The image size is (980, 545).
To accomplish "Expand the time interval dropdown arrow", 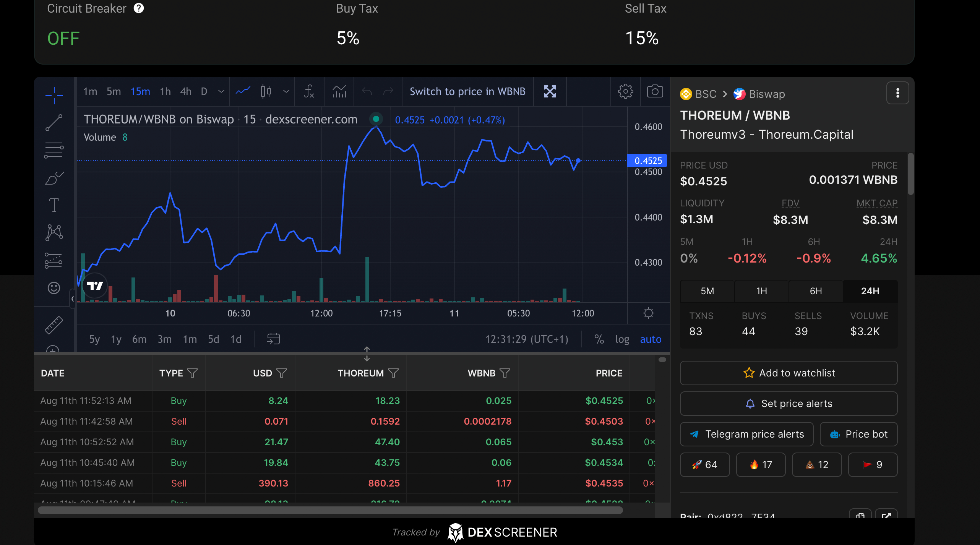I will coord(221,91).
